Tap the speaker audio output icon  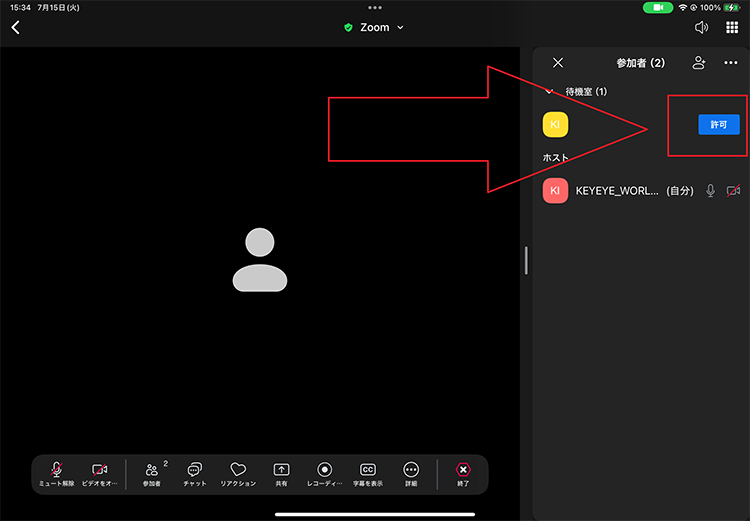click(x=702, y=27)
